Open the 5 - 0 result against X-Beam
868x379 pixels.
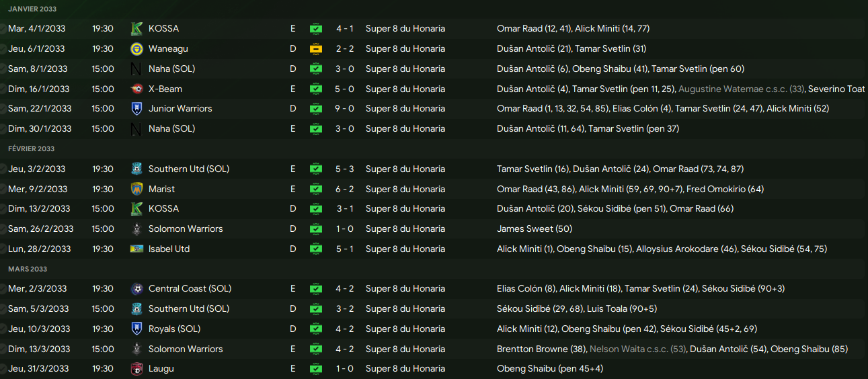click(345, 89)
